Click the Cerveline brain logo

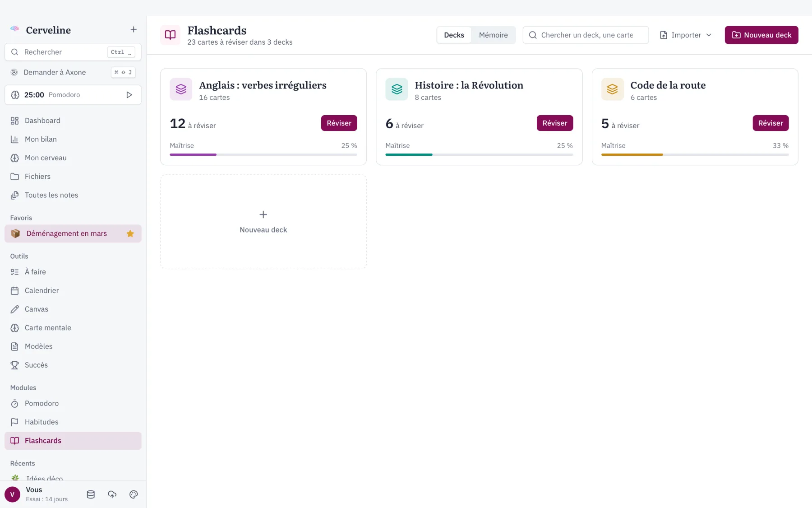pos(15,29)
